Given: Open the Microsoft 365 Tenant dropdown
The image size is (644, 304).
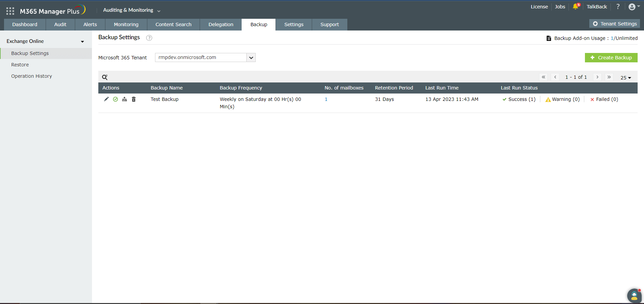Looking at the screenshot, I should coord(205,58).
